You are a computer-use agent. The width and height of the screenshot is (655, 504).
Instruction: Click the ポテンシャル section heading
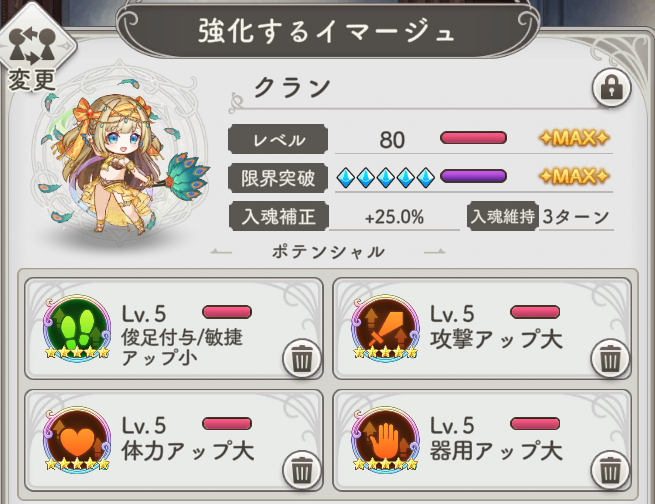[x=328, y=252]
